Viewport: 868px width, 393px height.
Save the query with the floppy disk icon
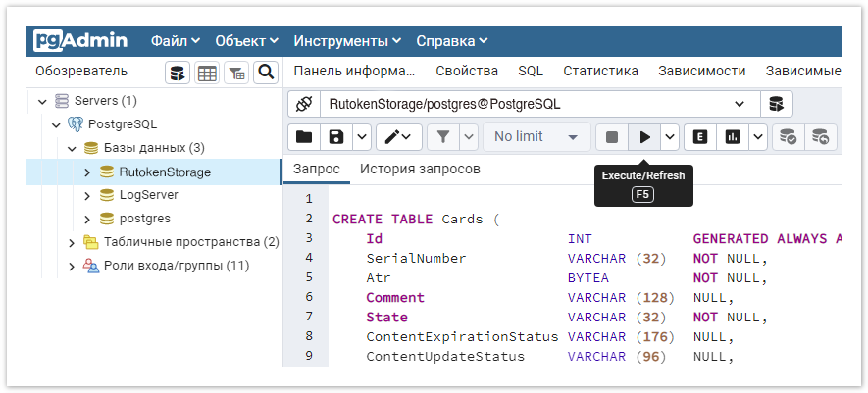pyautogui.click(x=336, y=137)
